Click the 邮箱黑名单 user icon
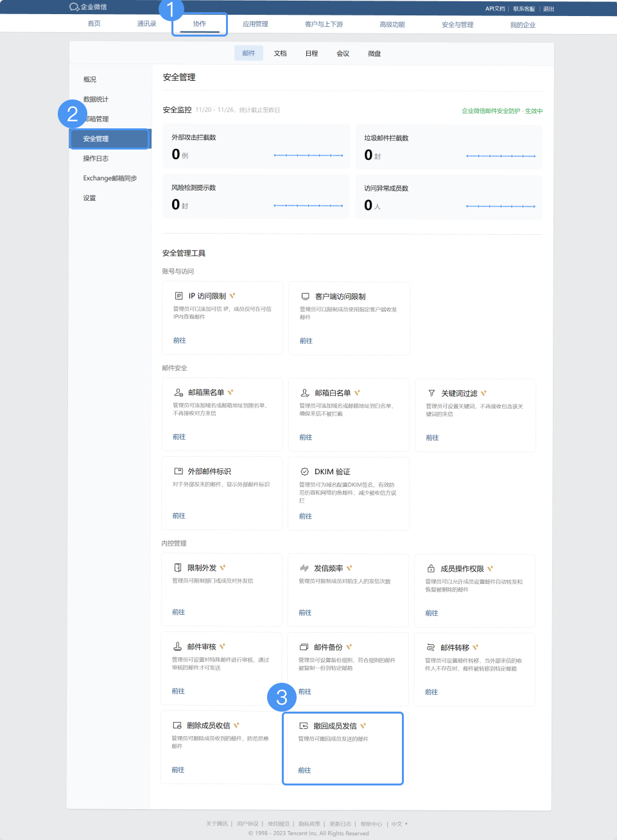This screenshot has height=840, width=617. (178, 392)
